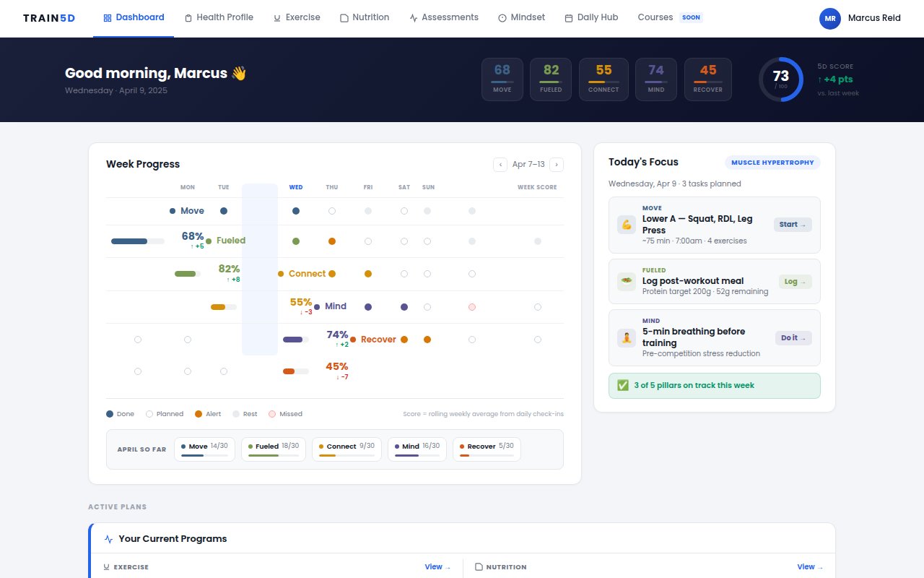924x578 pixels.
Task: Click the Alert legend dot
Action: (199, 414)
